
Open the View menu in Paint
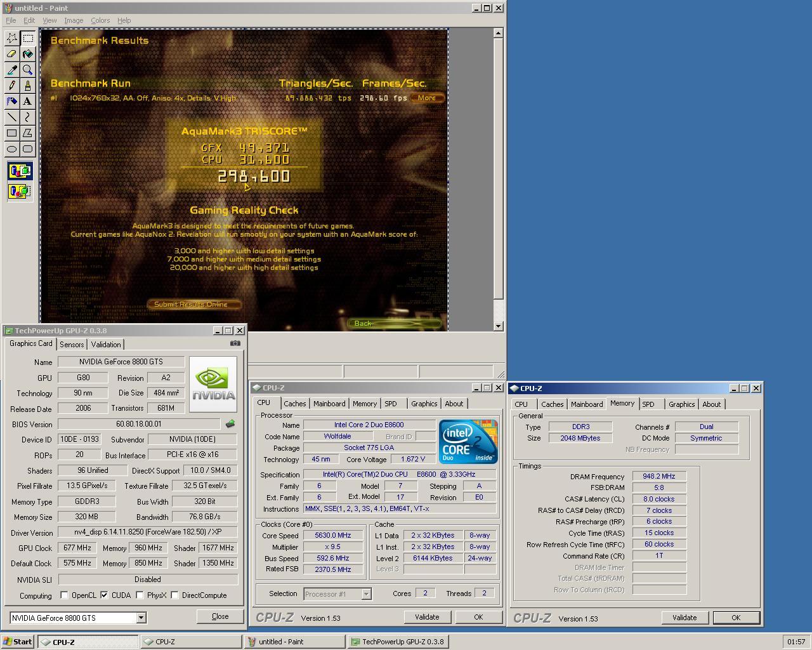pos(49,20)
